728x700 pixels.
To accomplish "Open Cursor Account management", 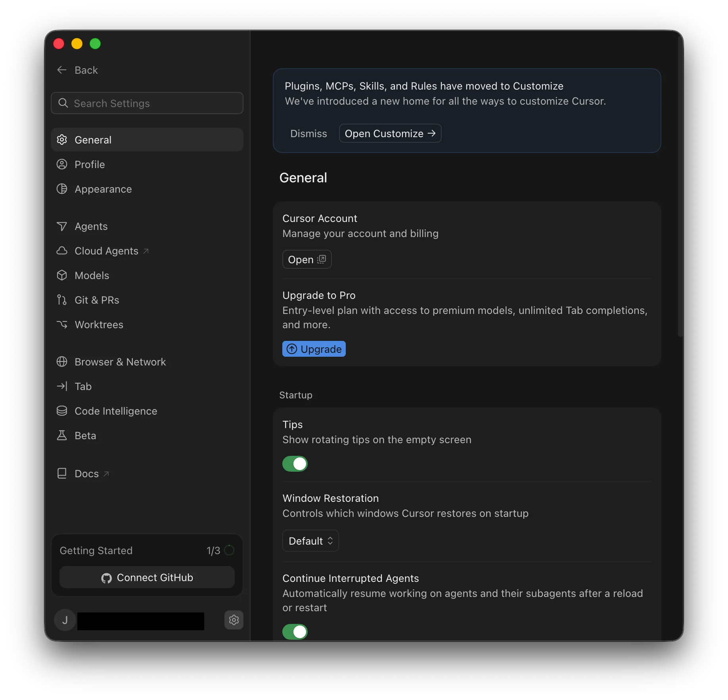I will [307, 259].
